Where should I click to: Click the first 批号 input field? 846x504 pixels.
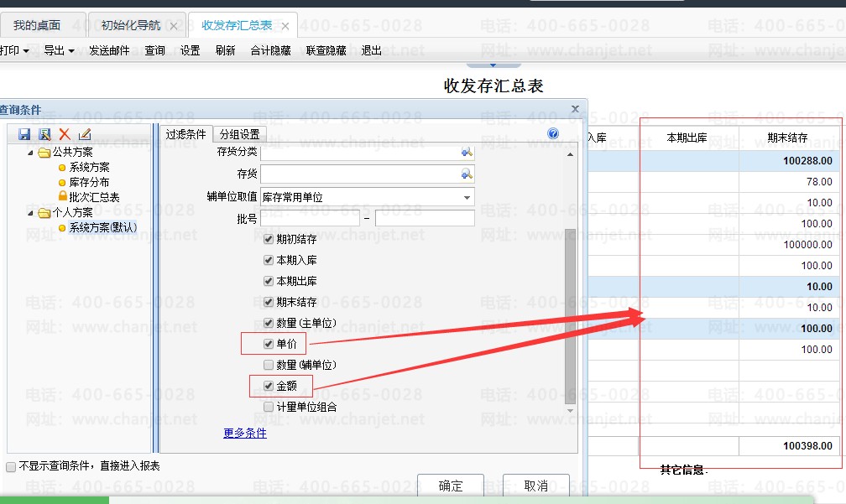point(310,218)
